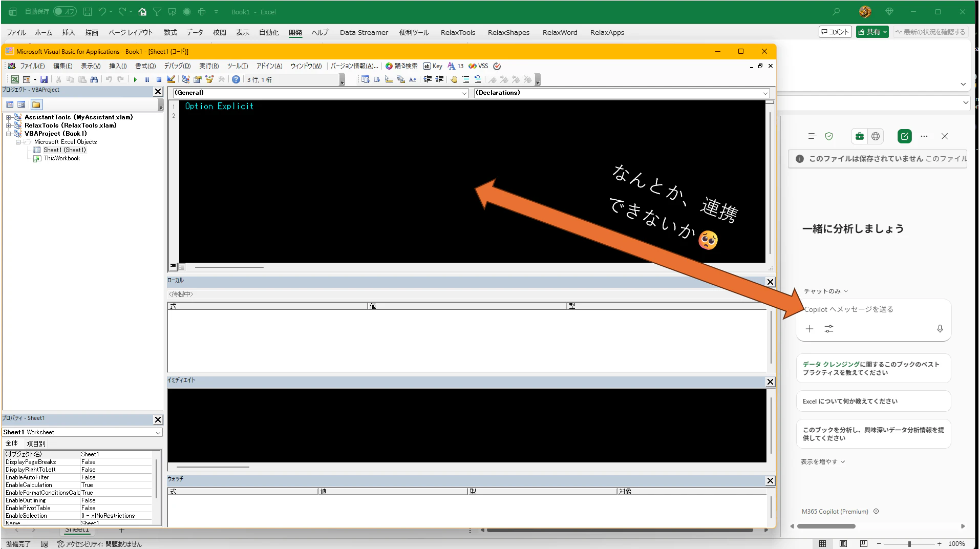Click the Copilot pane horizontal scrollbar
The height and width of the screenshot is (549, 980).
pyautogui.click(x=826, y=526)
